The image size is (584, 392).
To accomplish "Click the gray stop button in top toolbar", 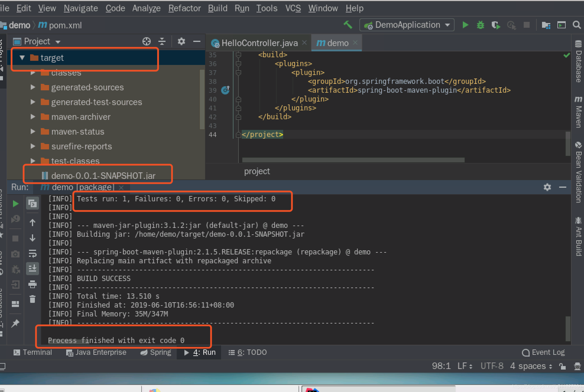I will pos(526,25).
